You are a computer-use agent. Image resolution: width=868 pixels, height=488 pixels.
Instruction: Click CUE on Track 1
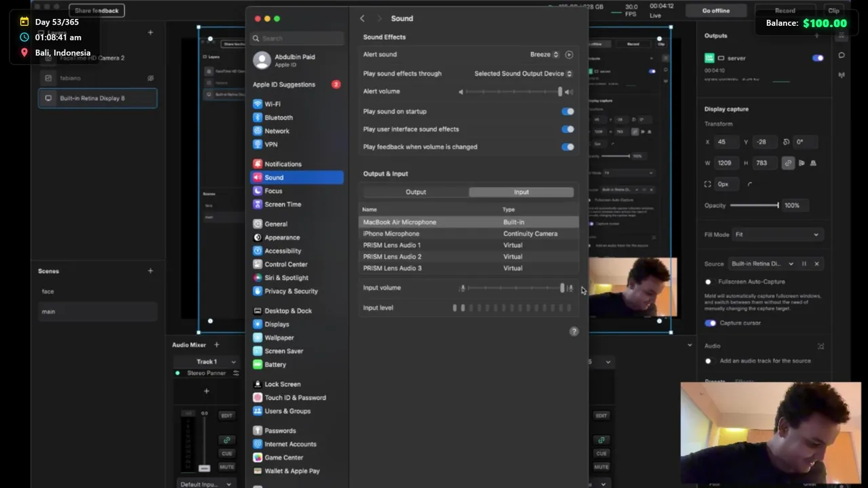coord(226,453)
